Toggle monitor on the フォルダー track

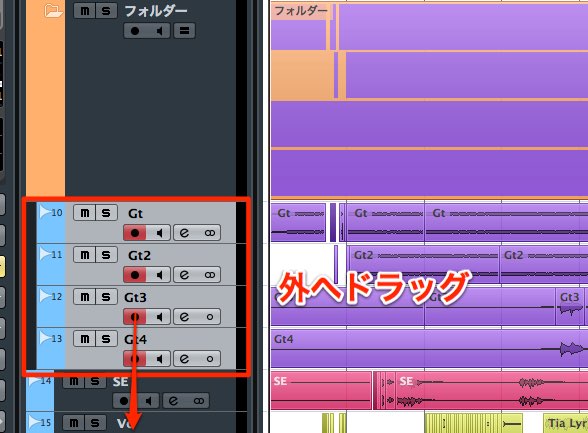pos(159,31)
